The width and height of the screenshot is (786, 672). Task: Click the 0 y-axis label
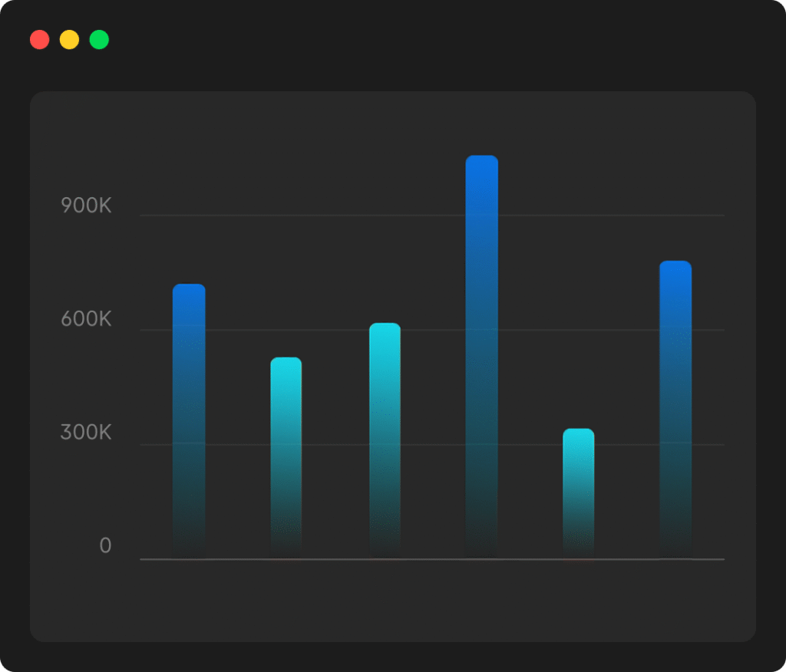[105, 547]
